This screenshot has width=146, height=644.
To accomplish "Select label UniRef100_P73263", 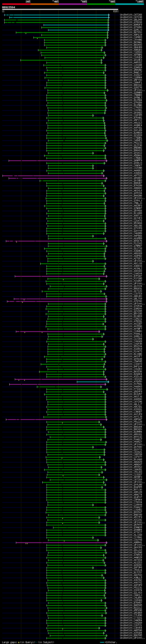I will (131, 389).
